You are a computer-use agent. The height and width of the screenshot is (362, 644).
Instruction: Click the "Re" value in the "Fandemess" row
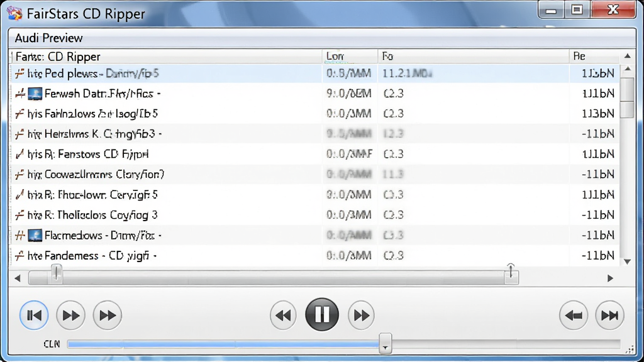597,256
